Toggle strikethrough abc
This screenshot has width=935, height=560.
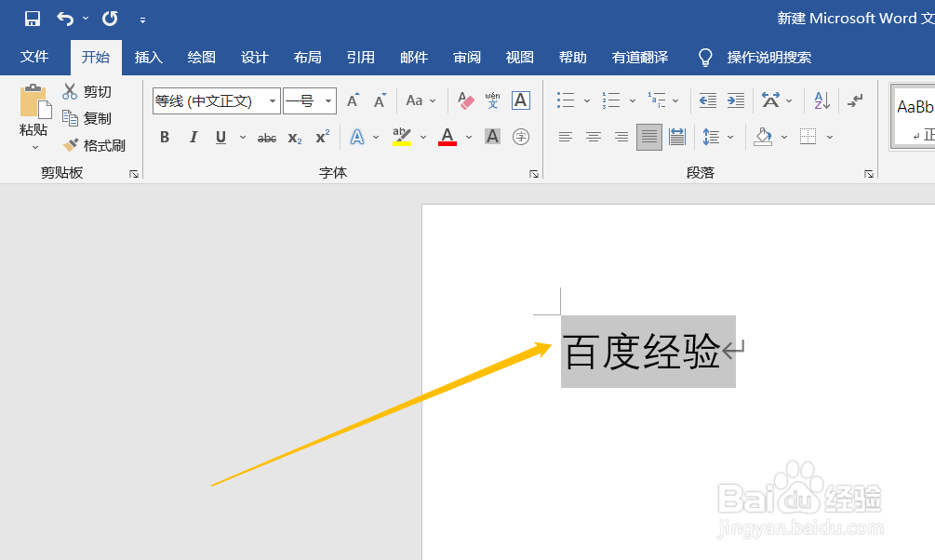tap(267, 138)
